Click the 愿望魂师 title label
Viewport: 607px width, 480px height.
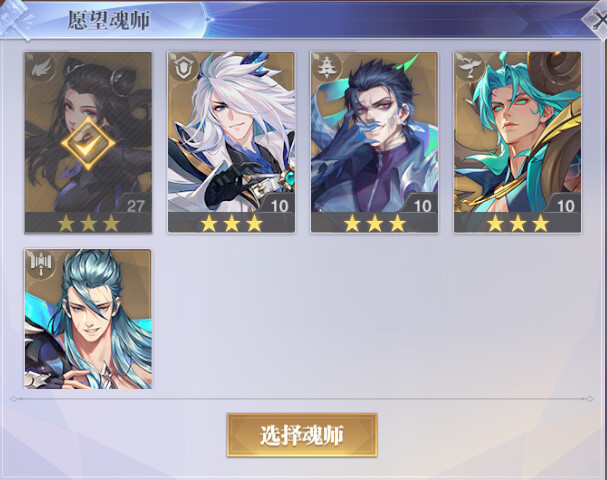(109, 20)
